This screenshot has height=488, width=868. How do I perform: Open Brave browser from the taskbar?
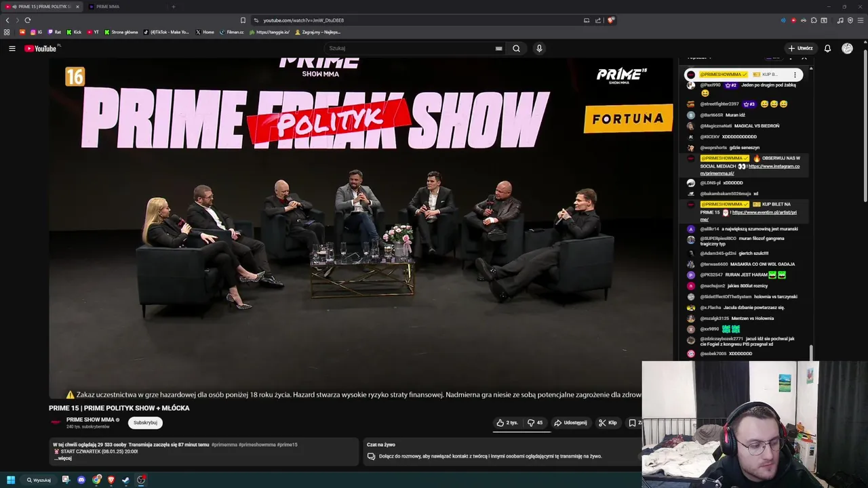tap(111, 480)
